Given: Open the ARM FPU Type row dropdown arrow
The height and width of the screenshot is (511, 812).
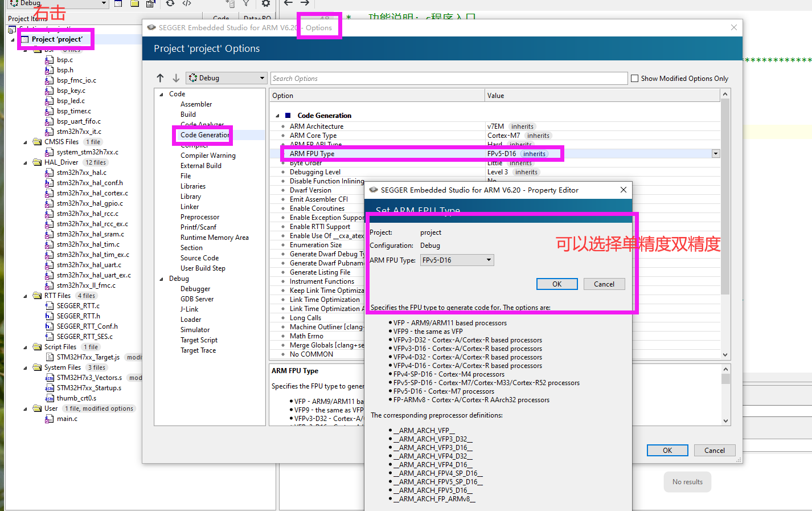Looking at the screenshot, I should point(716,154).
